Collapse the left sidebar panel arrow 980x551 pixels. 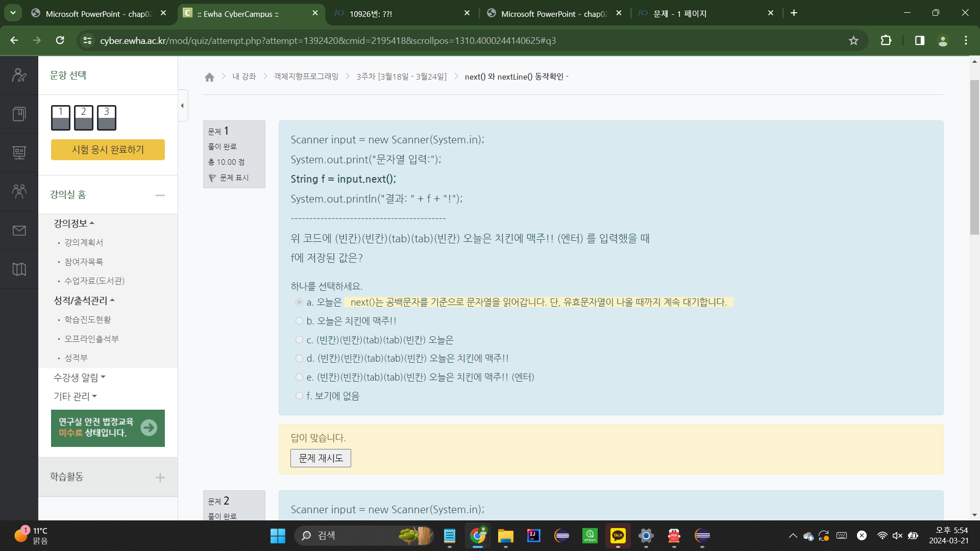pos(182,106)
